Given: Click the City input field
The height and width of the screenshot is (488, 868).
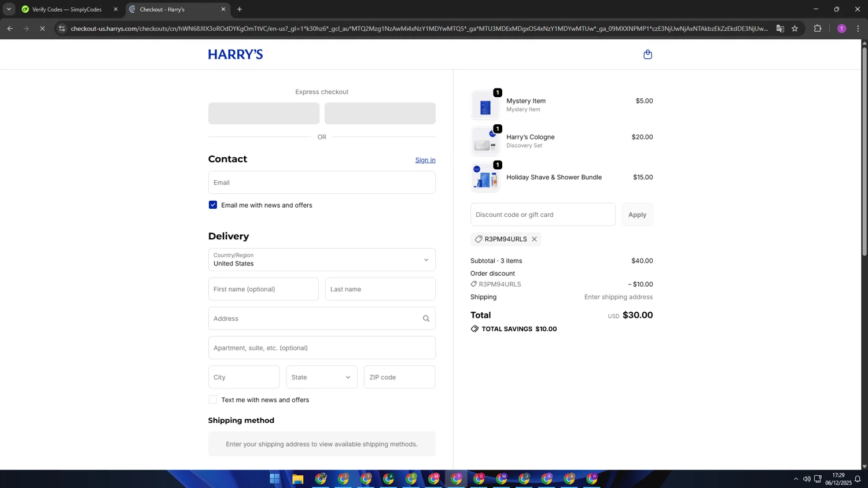Looking at the screenshot, I should click(x=244, y=377).
